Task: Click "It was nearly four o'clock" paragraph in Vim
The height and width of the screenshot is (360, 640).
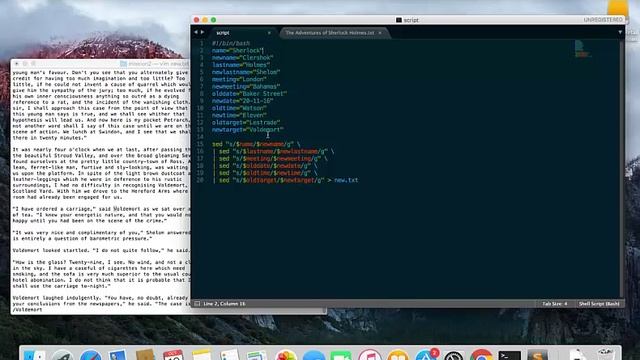Action: (101, 173)
